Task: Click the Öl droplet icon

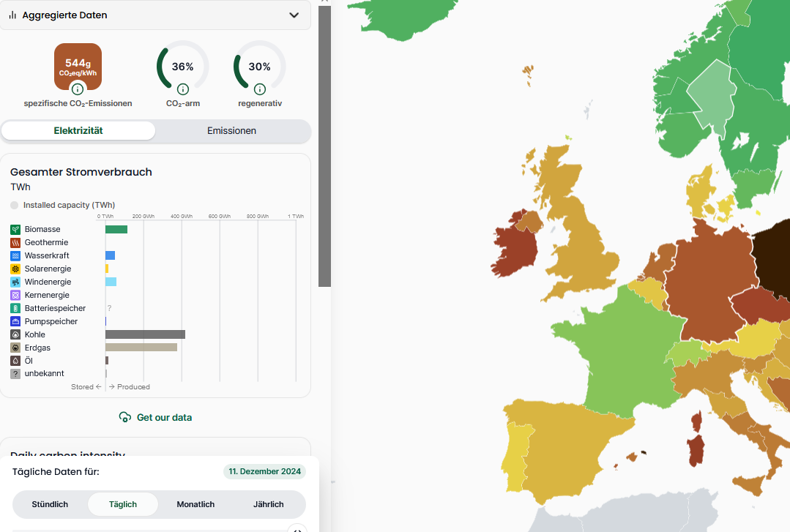Action: [15, 361]
